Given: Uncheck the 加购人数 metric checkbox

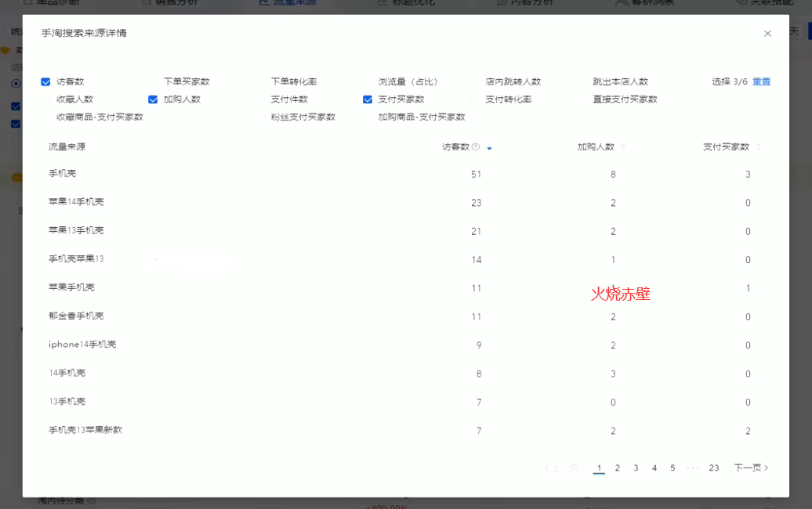Looking at the screenshot, I should 153,99.
